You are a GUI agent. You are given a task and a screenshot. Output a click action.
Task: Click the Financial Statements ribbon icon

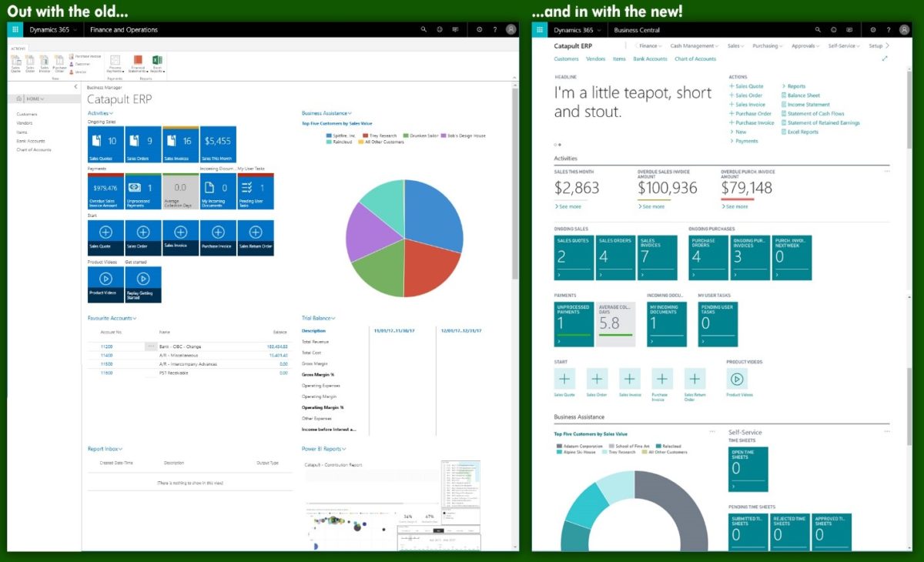[x=138, y=64]
